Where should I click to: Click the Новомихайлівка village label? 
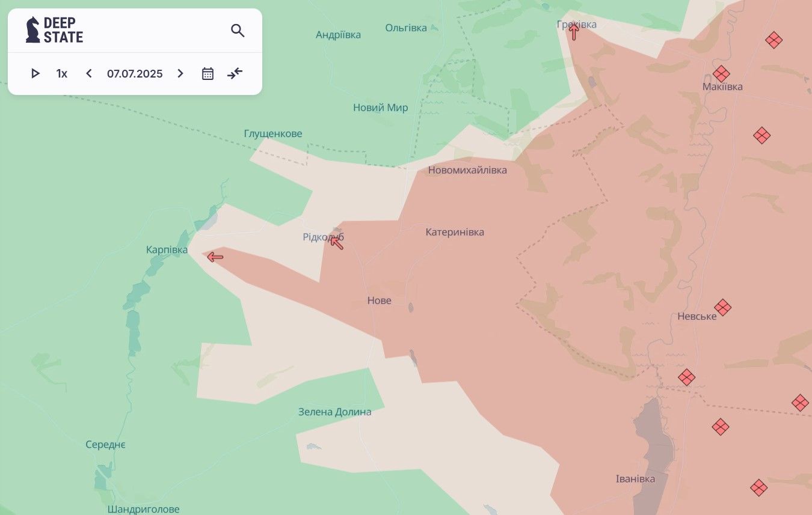[467, 170]
